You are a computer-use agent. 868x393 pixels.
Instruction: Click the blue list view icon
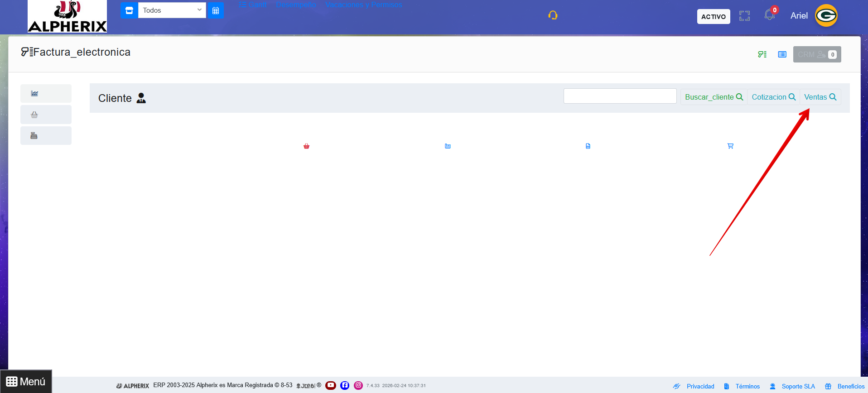coord(782,54)
